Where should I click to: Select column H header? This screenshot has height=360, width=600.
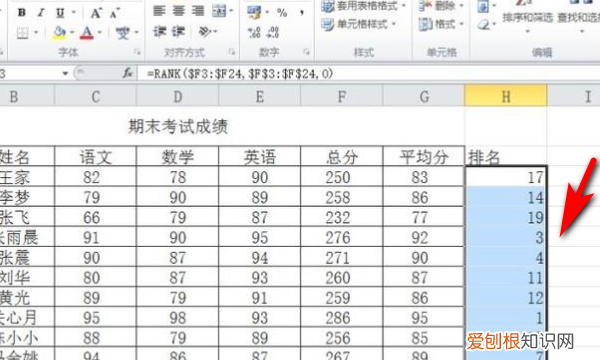[506, 96]
